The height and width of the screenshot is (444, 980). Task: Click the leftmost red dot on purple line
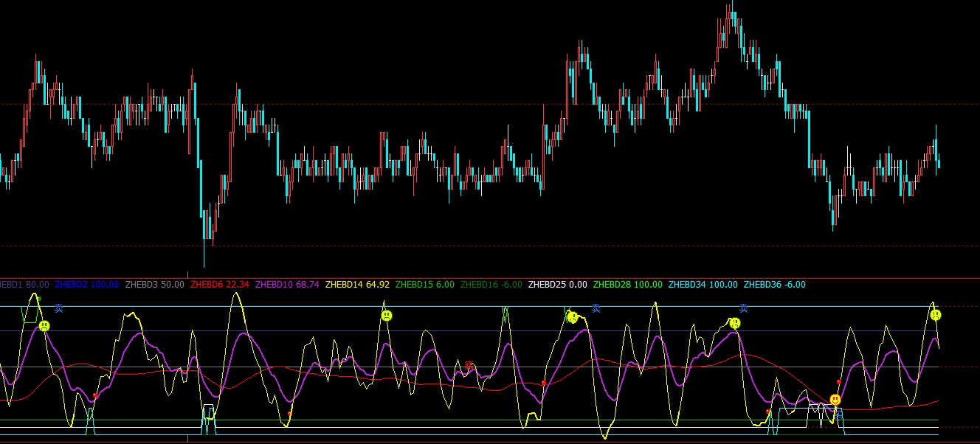95,396
